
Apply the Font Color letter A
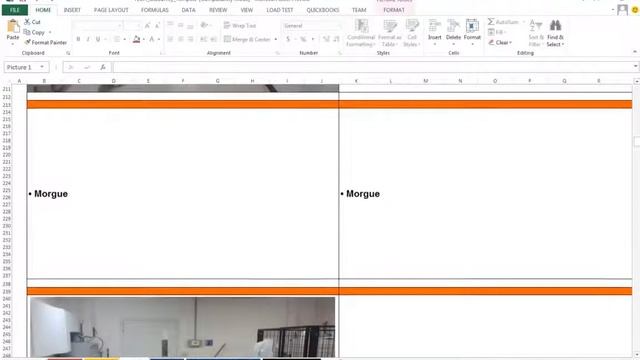[x=151, y=39]
